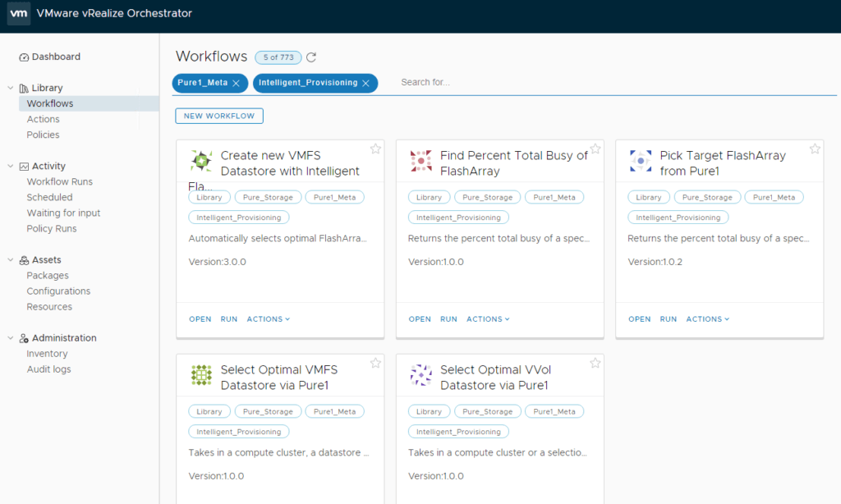Click the Select Optimal VMFS Datastore icon
Image resolution: width=841 pixels, height=504 pixels.
pyautogui.click(x=201, y=375)
